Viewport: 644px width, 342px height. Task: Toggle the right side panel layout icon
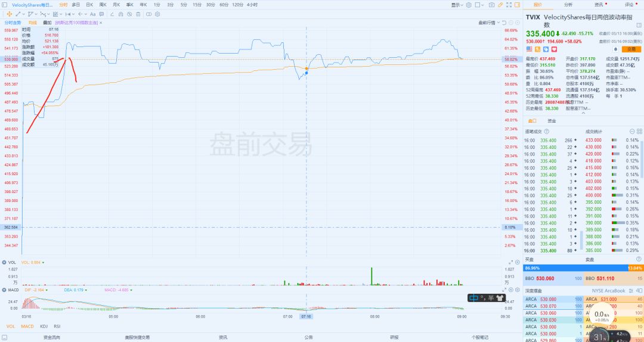[517, 5]
